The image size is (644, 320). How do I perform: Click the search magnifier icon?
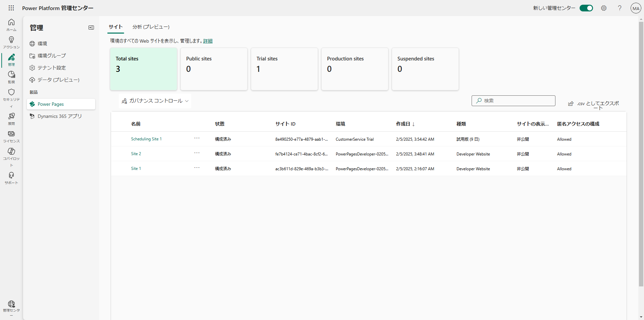[479, 100]
